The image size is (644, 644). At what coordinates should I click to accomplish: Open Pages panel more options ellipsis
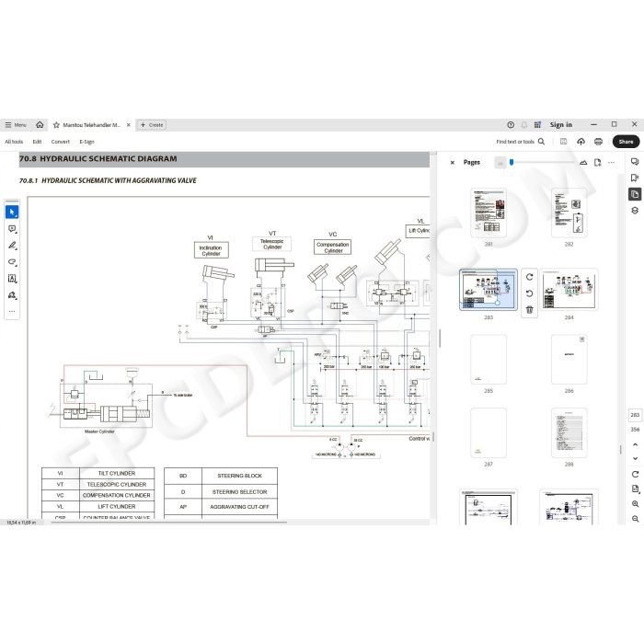pos(611,163)
